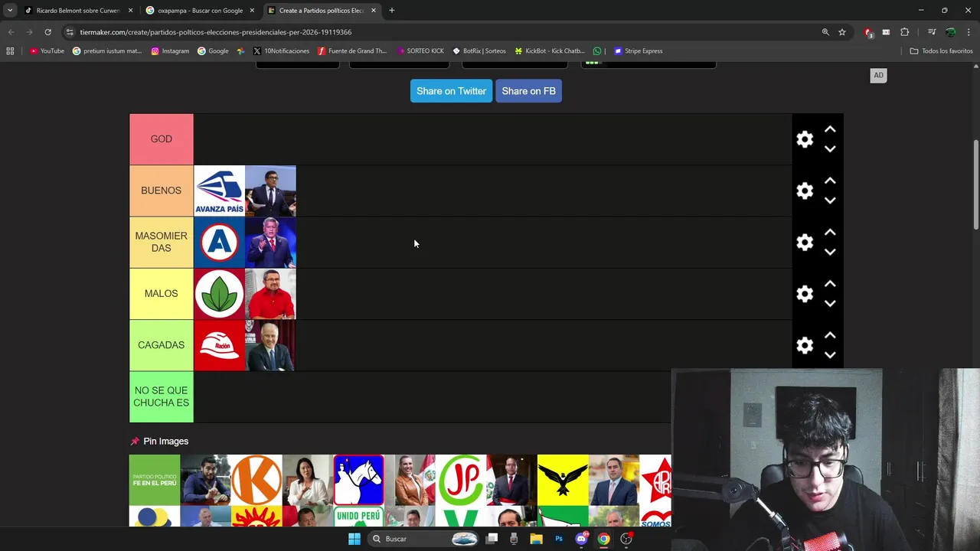Switch to Ricardo Belmont TikTok tab
Viewport: 980px width, 551px height.
(78, 11)
